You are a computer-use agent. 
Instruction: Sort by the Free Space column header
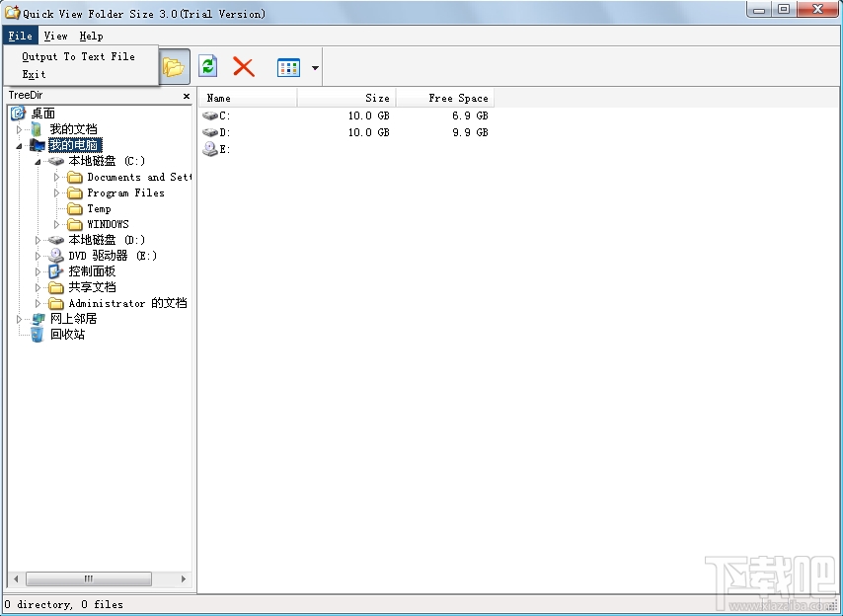445,98
